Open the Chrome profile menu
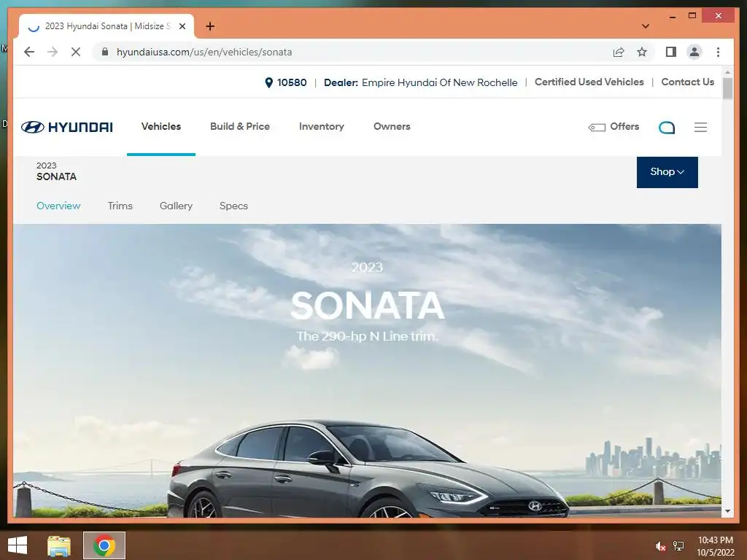747x560 pixels. [x=694, y=52]
